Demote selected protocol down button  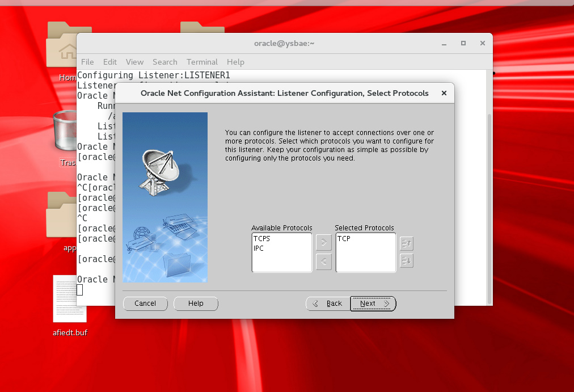click(406, 260)
